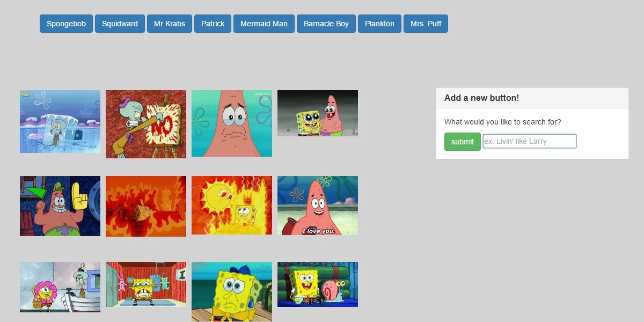
Task: Click the Patrick with foam finger GIF
Action: 60,206
